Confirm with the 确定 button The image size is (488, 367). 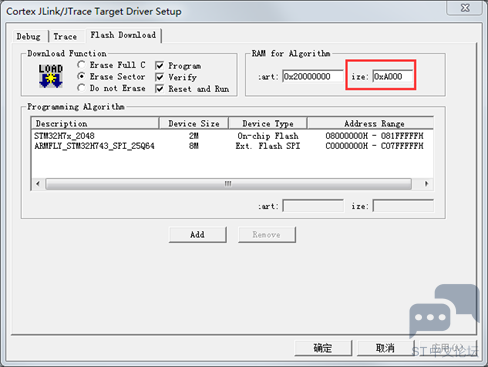pos(323,348)
